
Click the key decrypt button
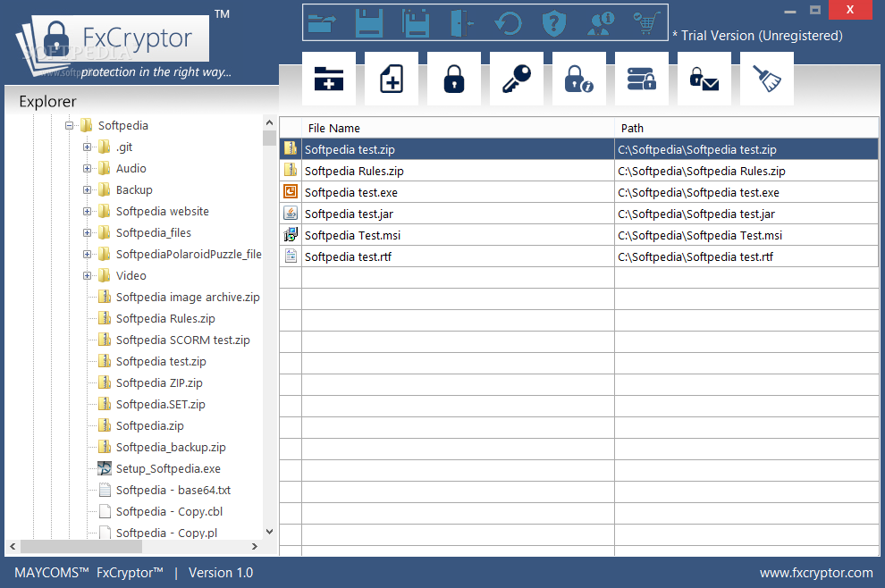click(517, 79)
